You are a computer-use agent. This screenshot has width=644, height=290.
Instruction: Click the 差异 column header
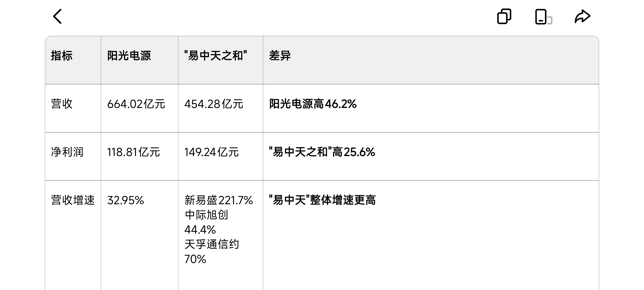pos(280,56)
